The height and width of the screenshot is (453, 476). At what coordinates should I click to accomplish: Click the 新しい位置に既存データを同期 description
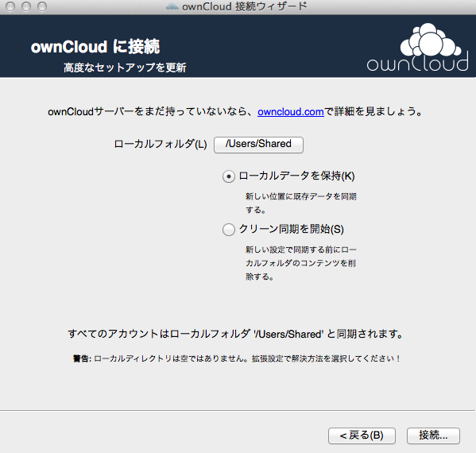[301, 203]
